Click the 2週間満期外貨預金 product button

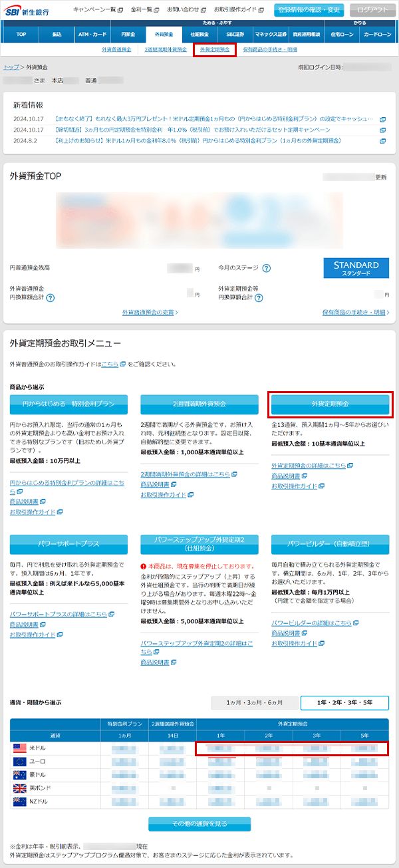(199, 404)
